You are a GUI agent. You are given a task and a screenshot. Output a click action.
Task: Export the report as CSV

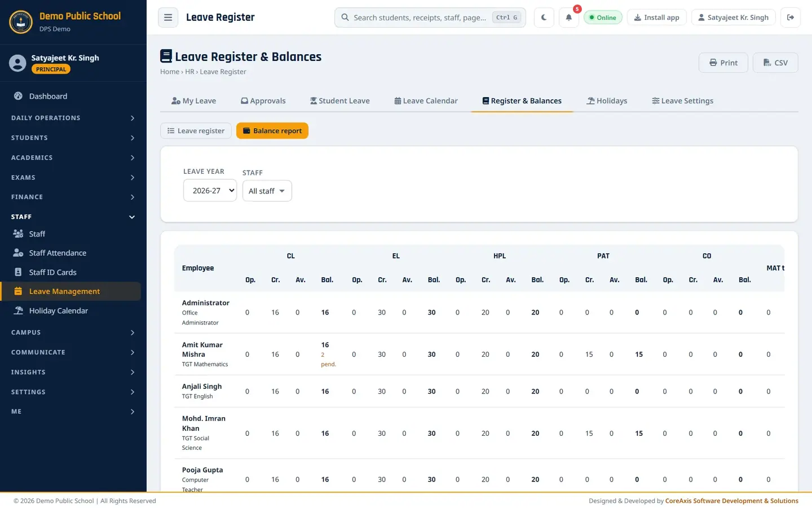[x=775, y=63]
